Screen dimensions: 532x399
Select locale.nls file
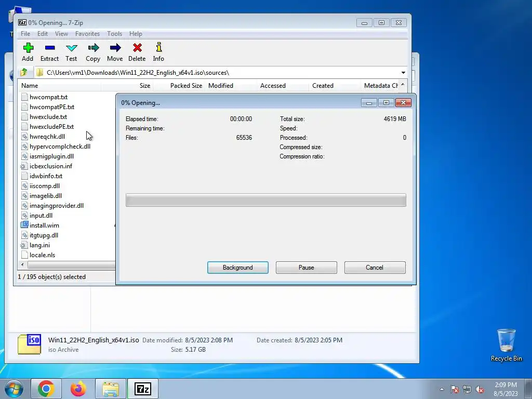point(42,255)
